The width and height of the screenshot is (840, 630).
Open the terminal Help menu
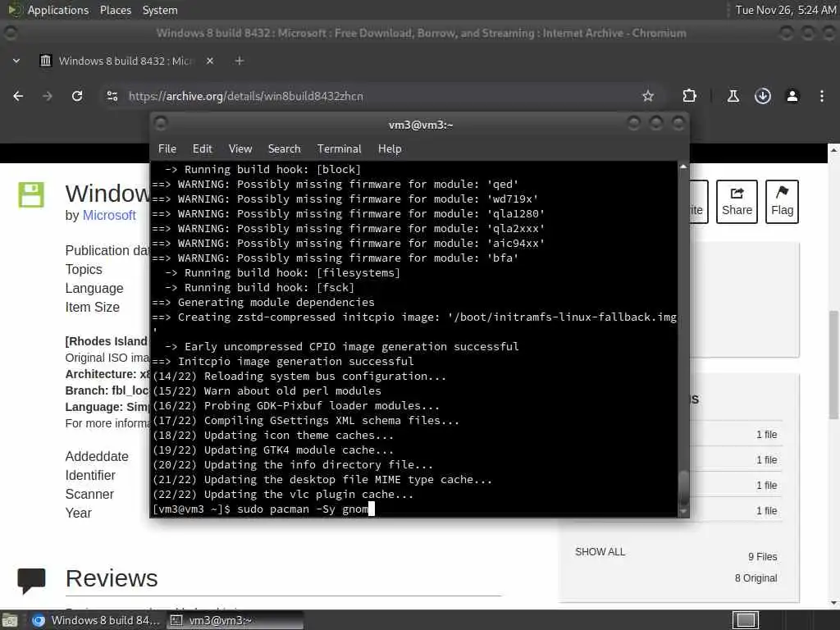click(x=390, y=149)
